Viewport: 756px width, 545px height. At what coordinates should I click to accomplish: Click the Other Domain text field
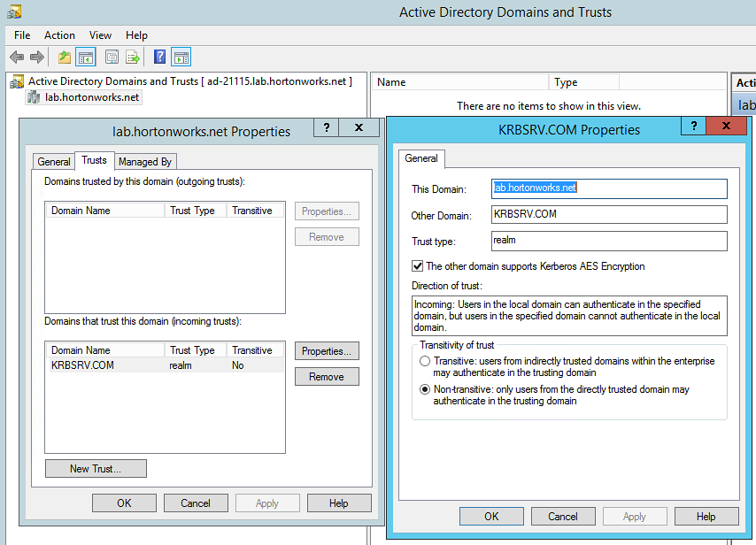pos(608,215)
